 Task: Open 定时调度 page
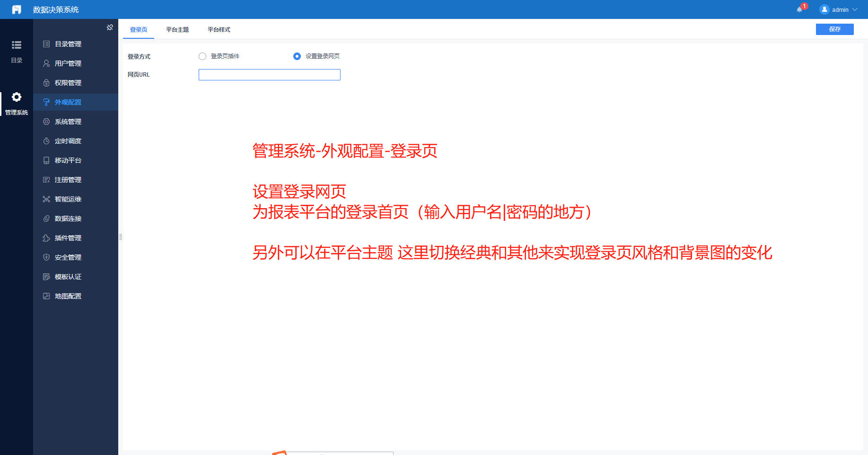[x=76, y=141]
